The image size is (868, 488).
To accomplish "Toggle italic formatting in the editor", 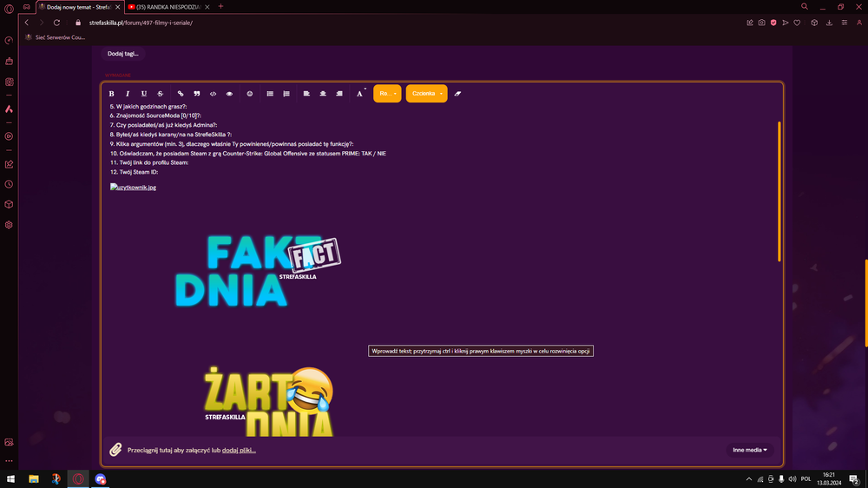I will click(x=128, y=94).
